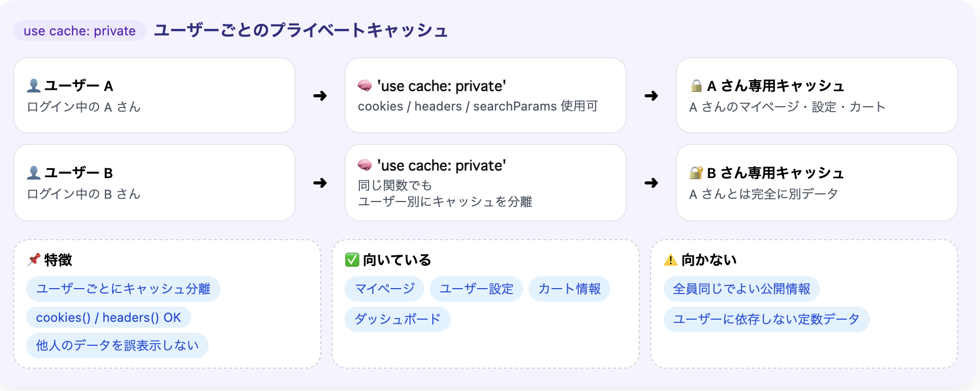This screenshot has height=391, width=980.
Task: Click the lock icon next to B さん専用キャッシュ
Action: [696, 173]
